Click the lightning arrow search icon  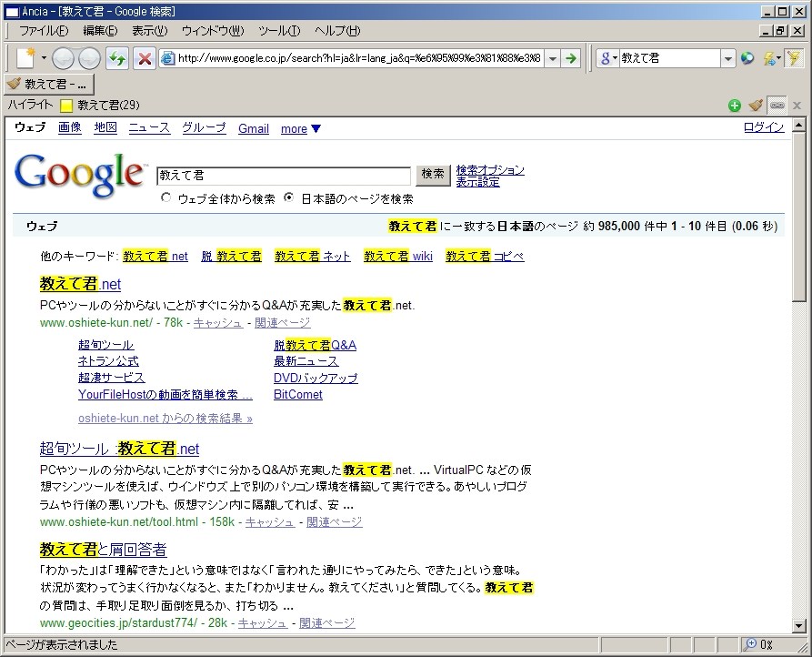pyautogui.click(x=768, y=58)
